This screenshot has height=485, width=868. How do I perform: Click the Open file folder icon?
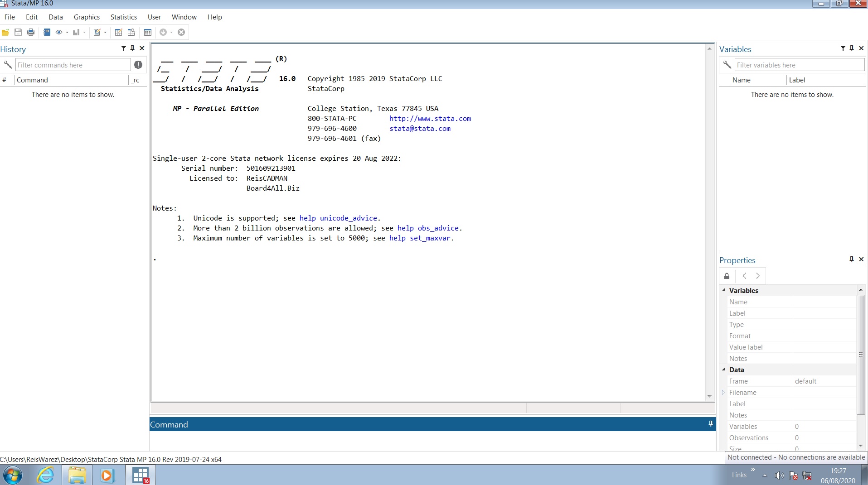(5, 32)
